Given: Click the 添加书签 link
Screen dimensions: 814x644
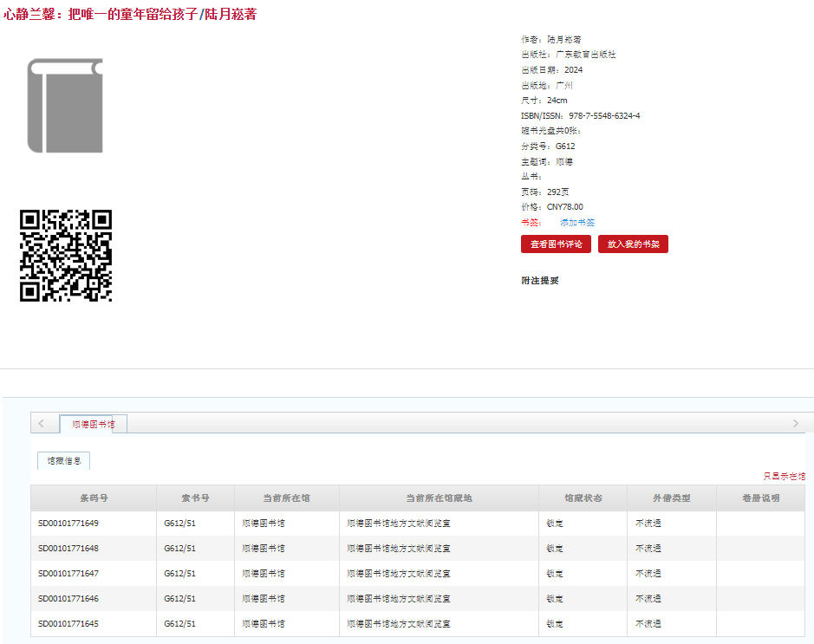Looking at the screenshot, I should 576,222.
